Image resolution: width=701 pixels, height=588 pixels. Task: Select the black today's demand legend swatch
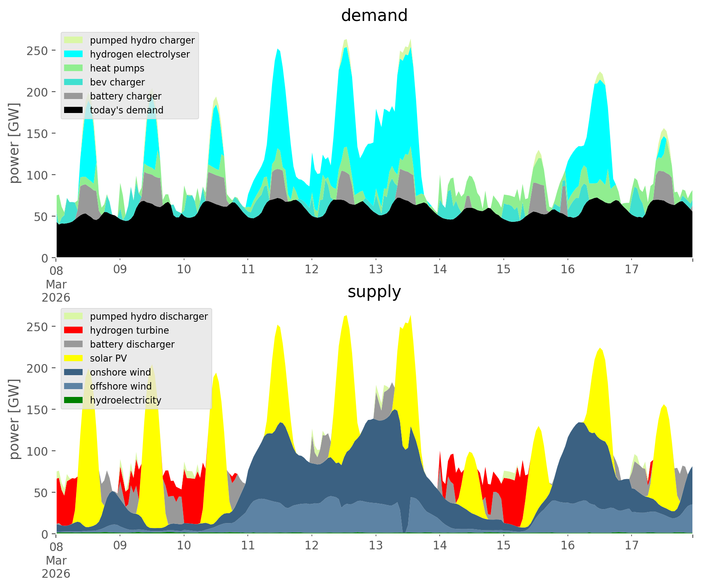pyautogui.click(x=74, y=110)
